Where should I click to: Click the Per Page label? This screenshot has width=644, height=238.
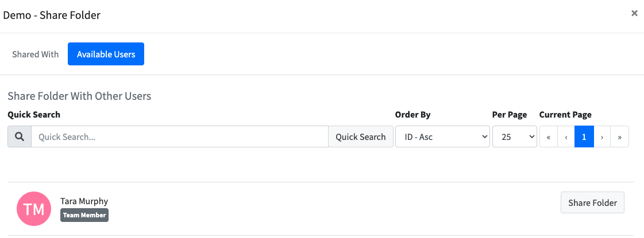(x=510, y=115)
